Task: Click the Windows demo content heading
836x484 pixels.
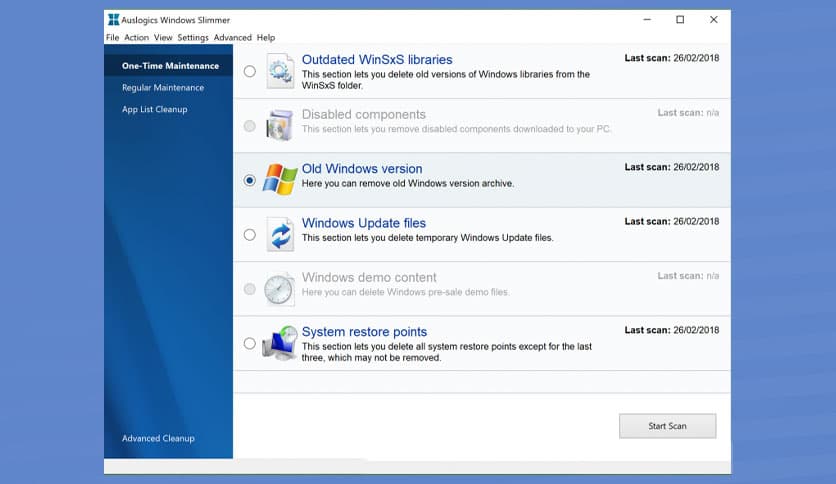Action: [369, 277]
